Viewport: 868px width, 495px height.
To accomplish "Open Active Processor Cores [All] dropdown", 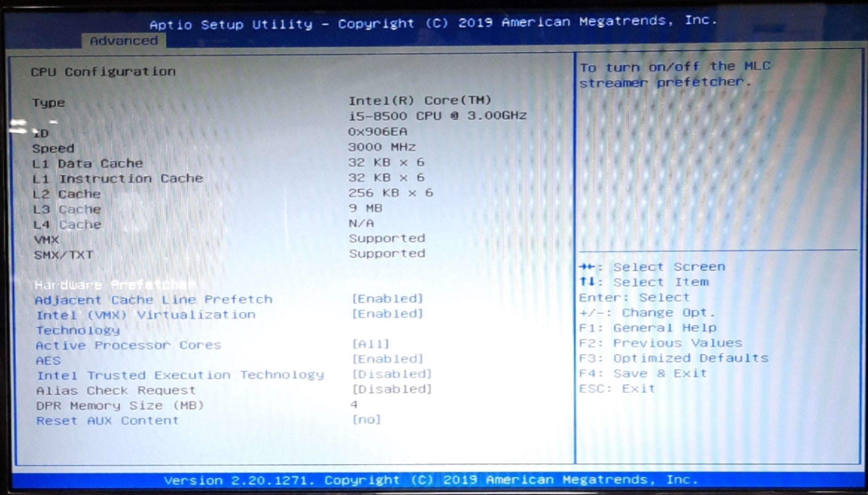I will tap(371, 344).
